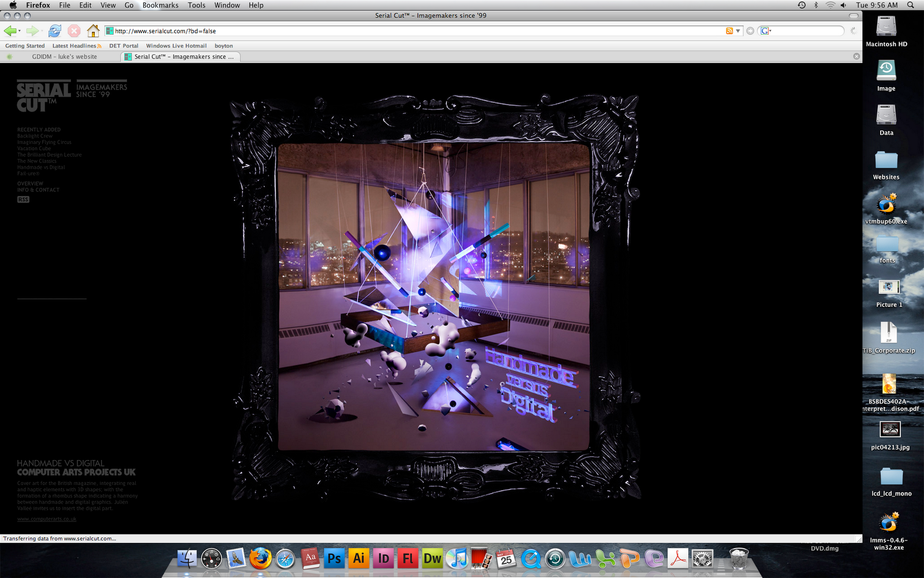This screenshot has width=924, height=578.
Task: Click the OVERVIEW link in sidebar
Action: [x=30, y=183]
